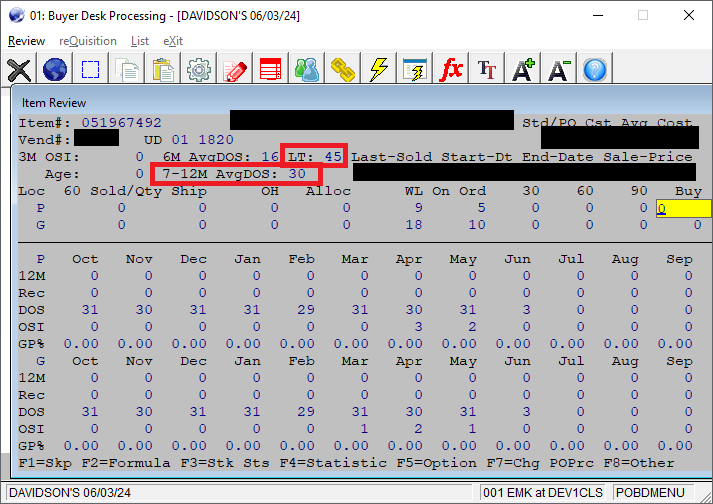Click the Last-Sold column header
The width and height of the screenshot is (713, 504).
tap(392, 156)
